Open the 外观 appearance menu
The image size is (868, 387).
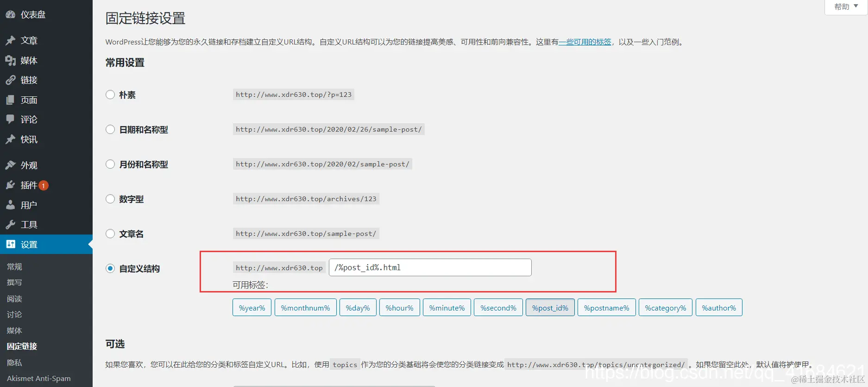(46, 165)
